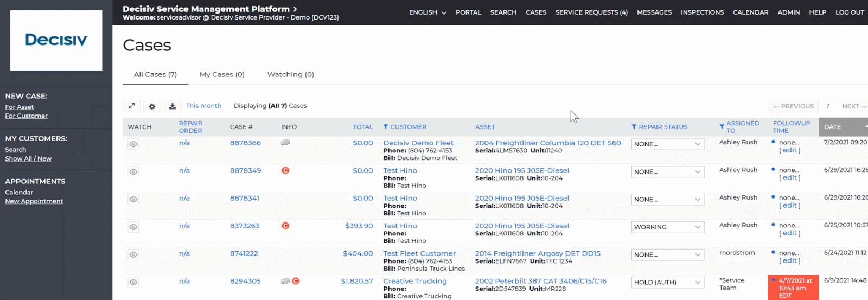
Task: Toggle watch eye for case 8878366
Action: (133, 144)
